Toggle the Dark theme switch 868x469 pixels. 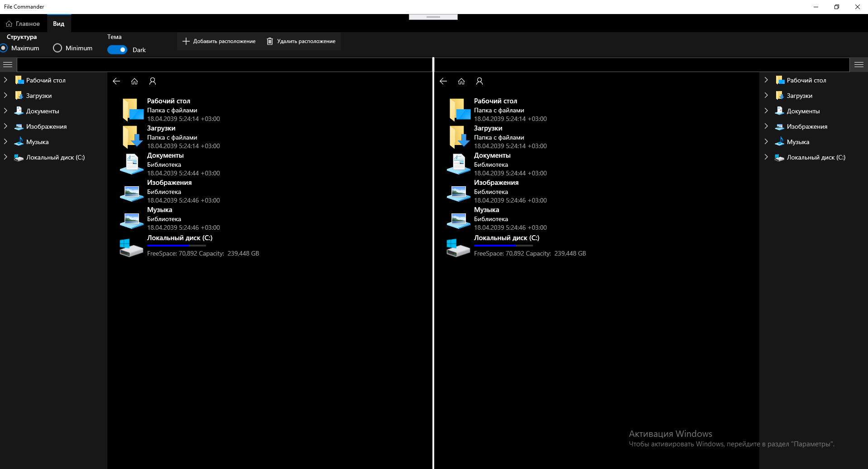(x=117, y=50)
